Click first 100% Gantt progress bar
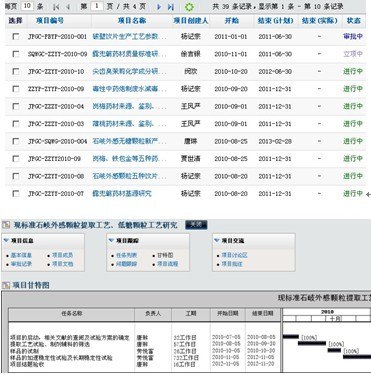 pyautogui.click(x=291, y=337)
